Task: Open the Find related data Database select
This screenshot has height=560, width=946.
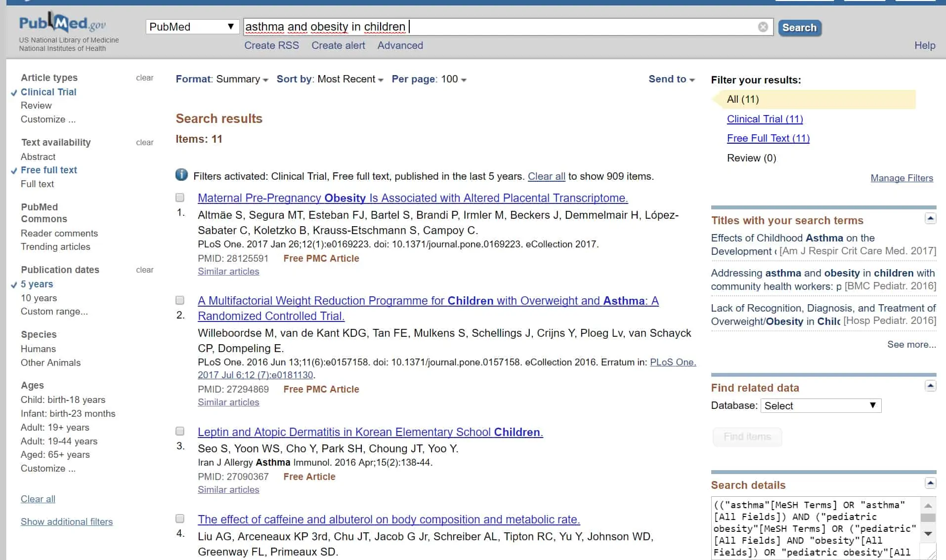Action: coord(820,406)
